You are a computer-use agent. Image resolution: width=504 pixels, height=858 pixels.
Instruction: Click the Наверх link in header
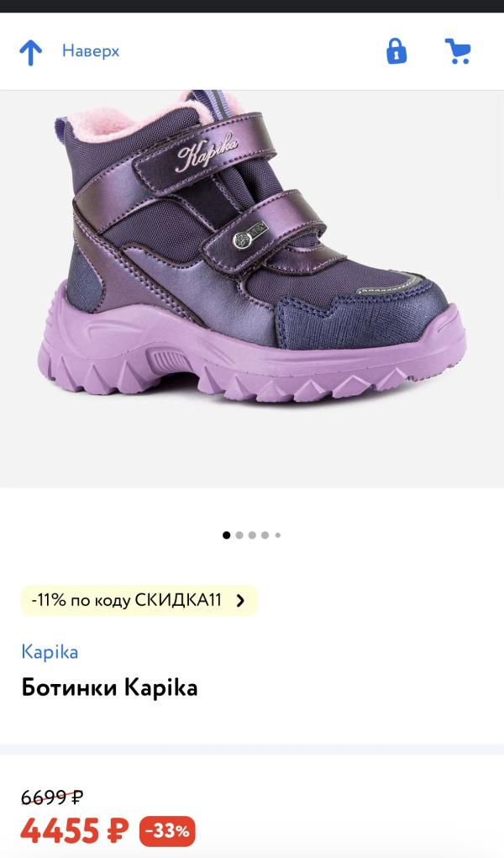[90, 51]
